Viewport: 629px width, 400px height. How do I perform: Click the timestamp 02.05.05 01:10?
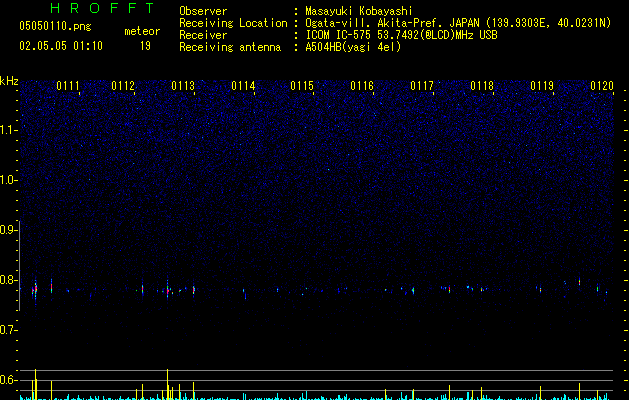[x=61, y=46]
